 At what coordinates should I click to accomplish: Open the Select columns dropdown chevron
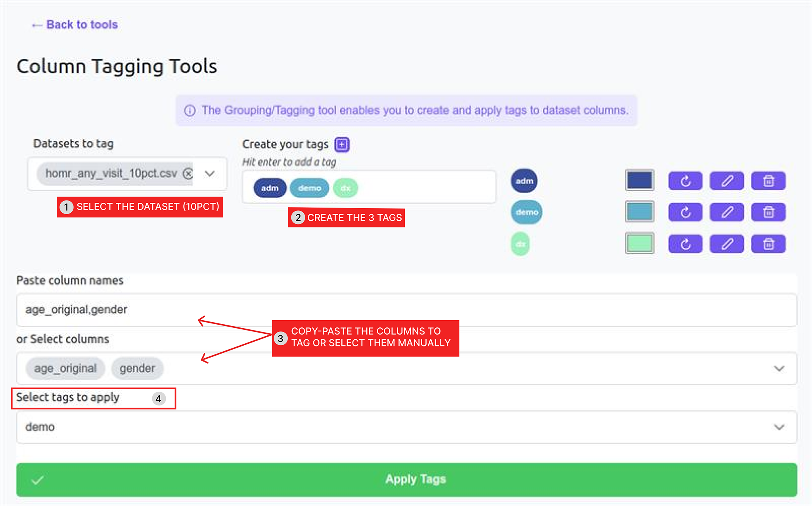point(779,368)
